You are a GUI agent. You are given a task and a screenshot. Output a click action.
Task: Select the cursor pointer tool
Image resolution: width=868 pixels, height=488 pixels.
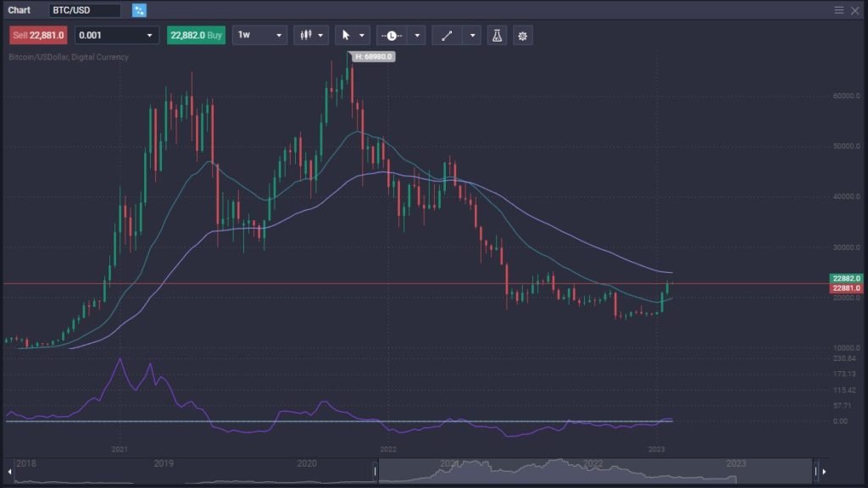click(x=346, y=35)
